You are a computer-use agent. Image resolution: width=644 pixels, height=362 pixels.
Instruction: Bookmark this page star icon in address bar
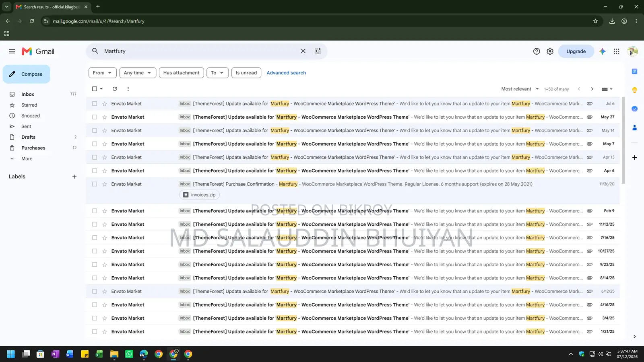(x=595, y=21)
